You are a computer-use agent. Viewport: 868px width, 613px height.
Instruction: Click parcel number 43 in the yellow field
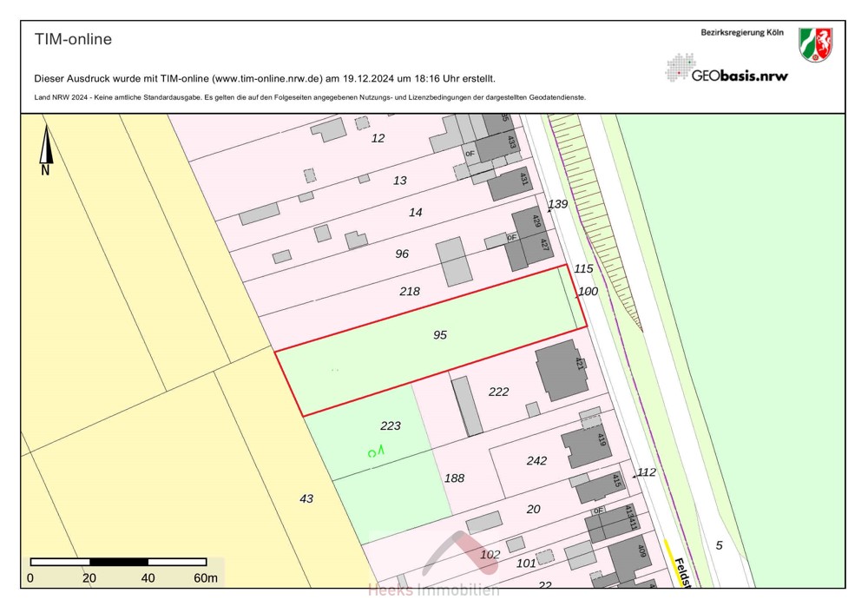tap(306, 499)
